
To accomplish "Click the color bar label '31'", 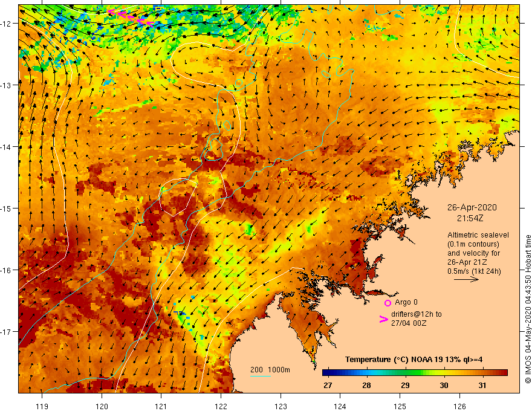I will coord(482,386).
